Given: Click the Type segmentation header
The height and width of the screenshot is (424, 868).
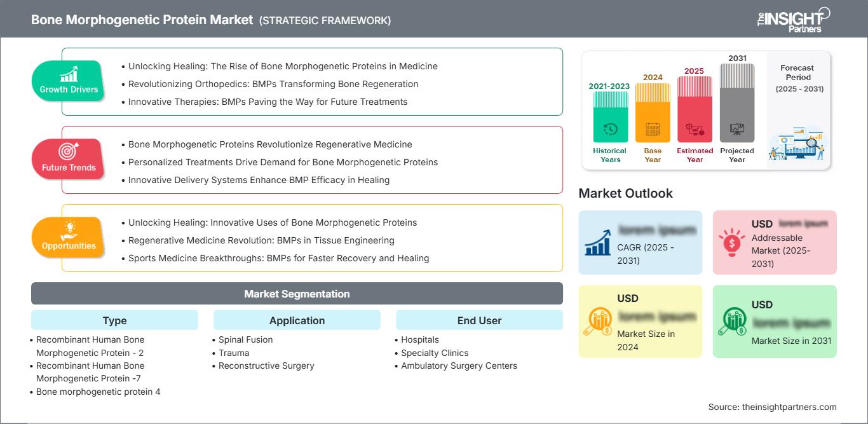Looking at the screenshot, I should pos(114,320).
